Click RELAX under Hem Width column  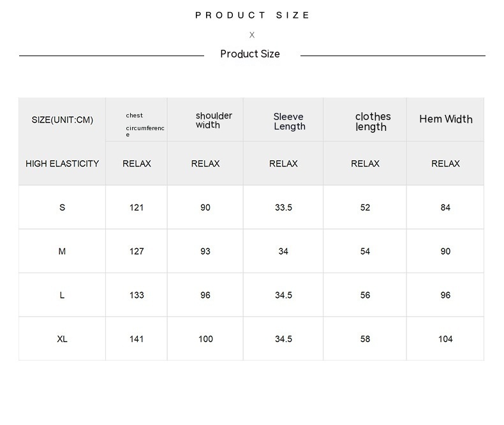[445, 164]
